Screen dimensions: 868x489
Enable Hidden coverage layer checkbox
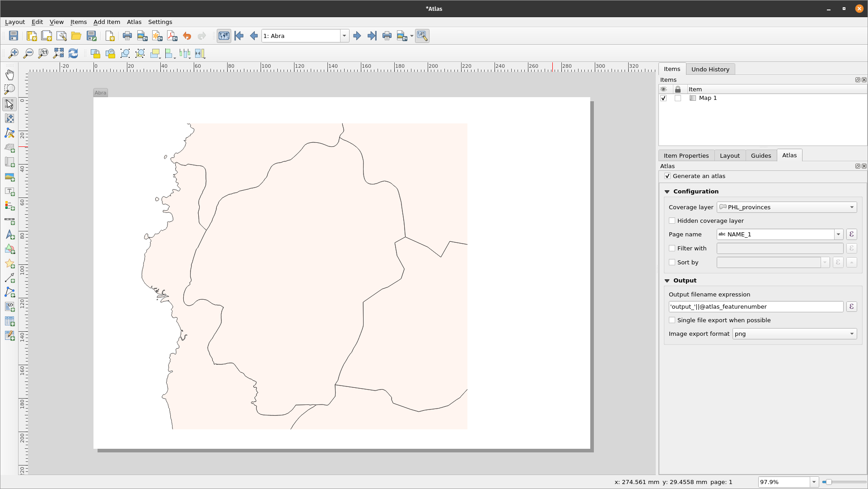coord(672,221)
